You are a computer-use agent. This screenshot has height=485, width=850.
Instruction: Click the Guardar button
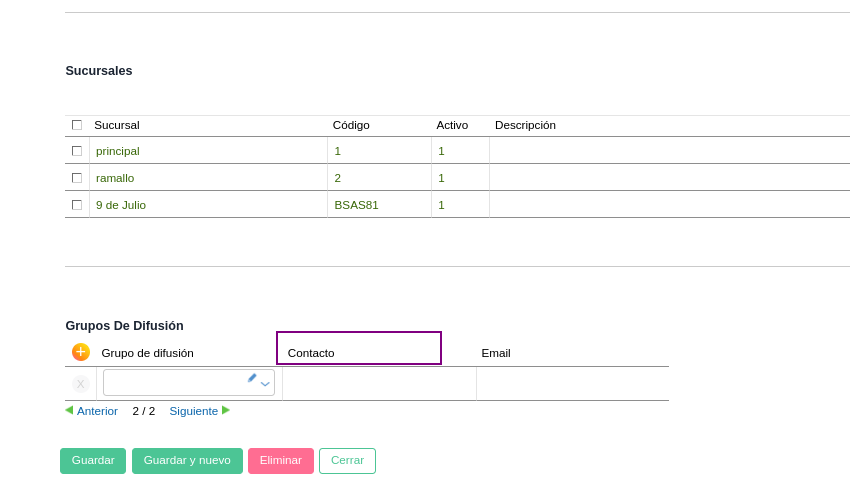[x=93, y=461]
